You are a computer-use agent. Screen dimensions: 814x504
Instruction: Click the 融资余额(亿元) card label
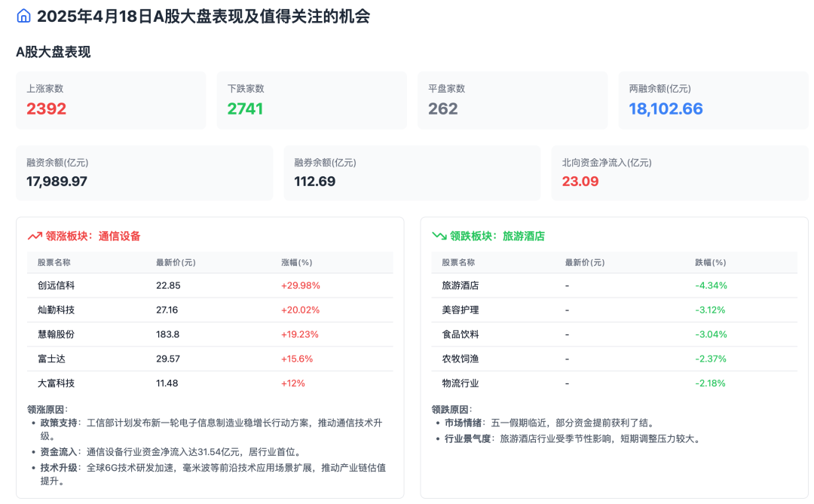tap(57, 163)
